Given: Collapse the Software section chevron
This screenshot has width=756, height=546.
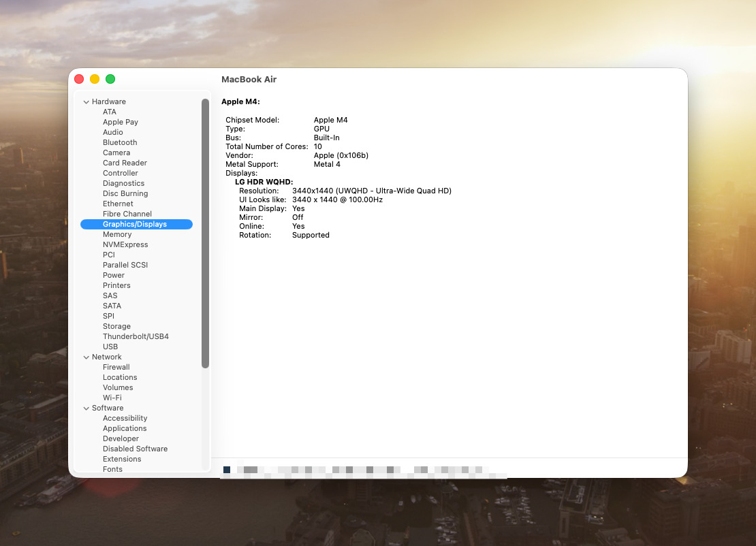Looking at the screenshot, I should point(86,408).
